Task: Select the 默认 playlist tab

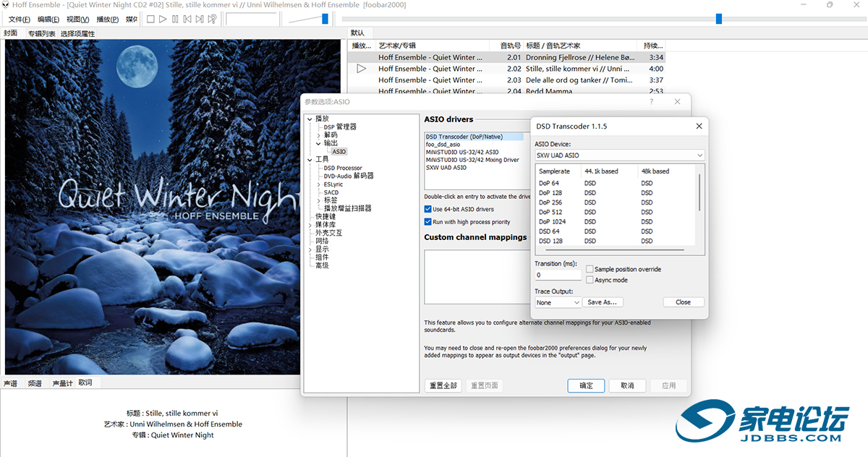Action: pyautogui.click(x=357, y=33)
